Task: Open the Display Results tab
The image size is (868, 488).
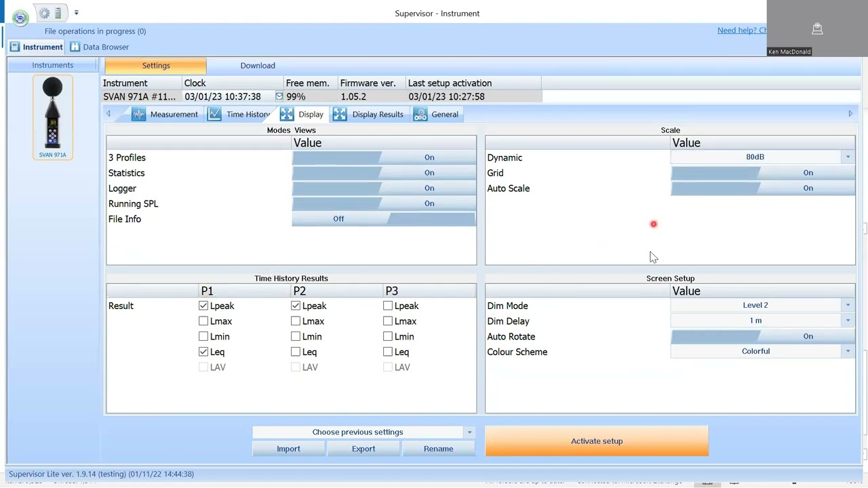Action: click(x=369, y=114)
